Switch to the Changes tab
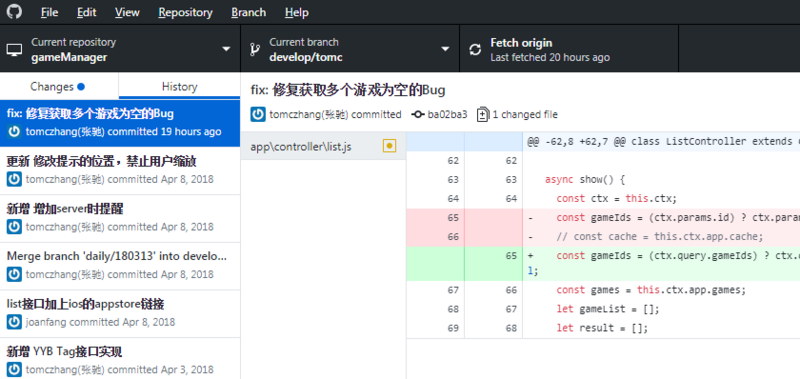The image size is (800, 379). (59, 86)
